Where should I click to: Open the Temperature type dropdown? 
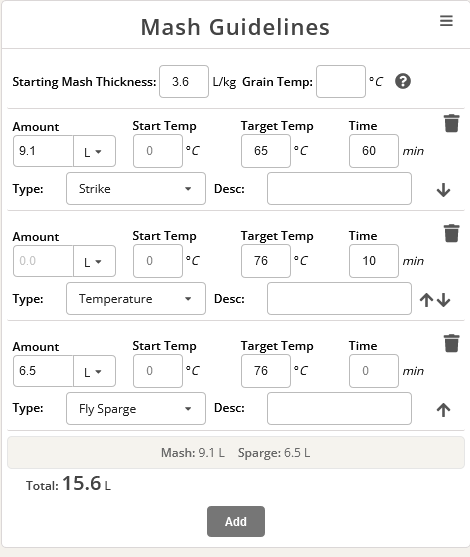[136, 299]
